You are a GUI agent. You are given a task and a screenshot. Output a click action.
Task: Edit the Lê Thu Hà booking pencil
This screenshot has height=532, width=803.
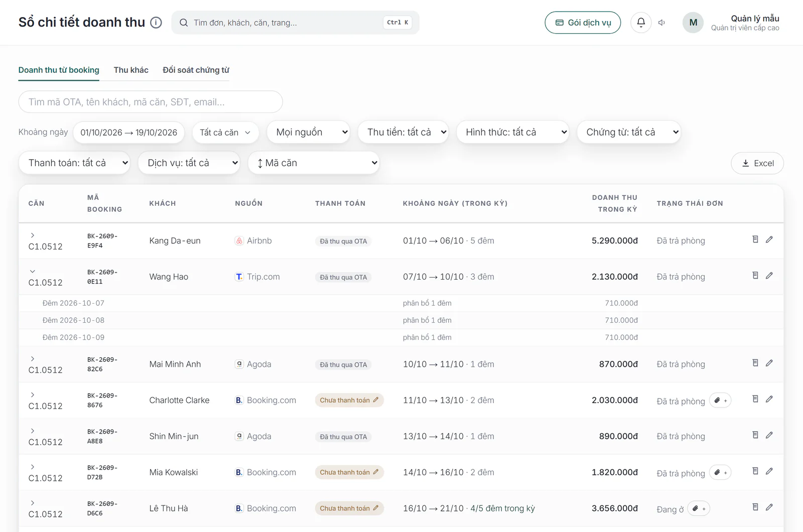pos(769,508)
